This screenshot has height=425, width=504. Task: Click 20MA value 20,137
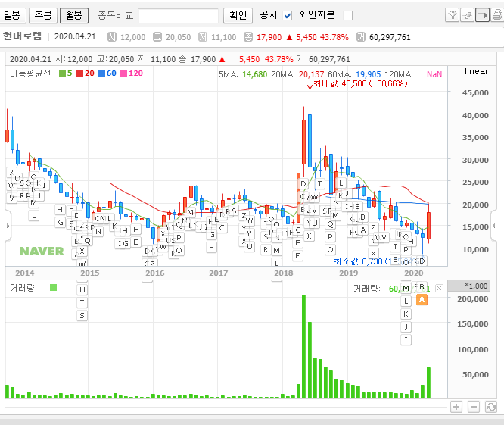(x=312, y=75)
